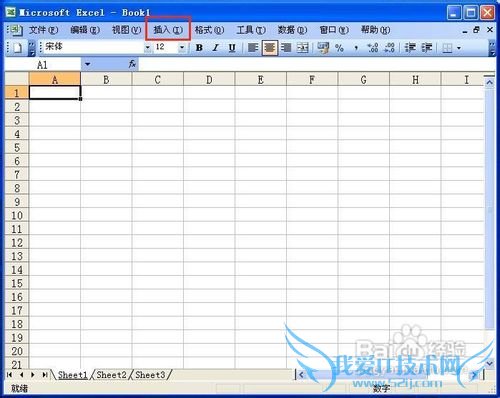Toggle Underline formatting button

point(232,48)
